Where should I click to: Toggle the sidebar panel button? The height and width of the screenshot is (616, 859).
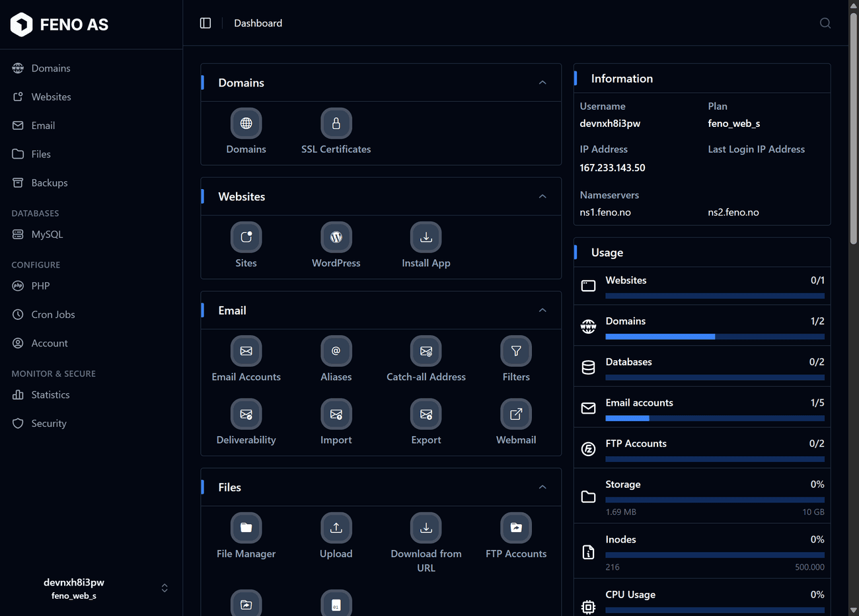coord(205,23)
